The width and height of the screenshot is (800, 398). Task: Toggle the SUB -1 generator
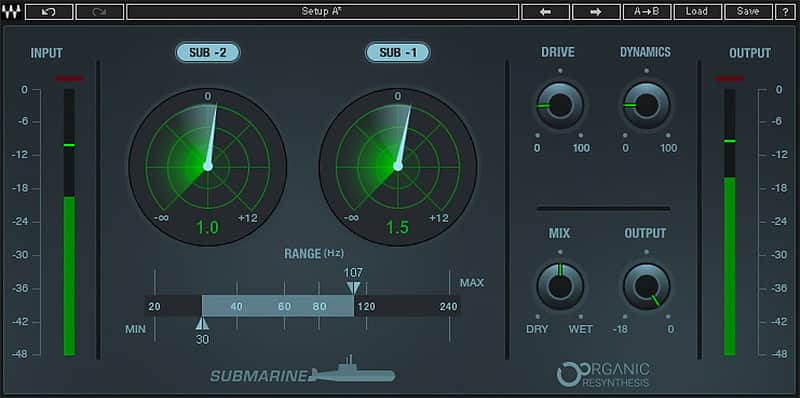[398, 53]
